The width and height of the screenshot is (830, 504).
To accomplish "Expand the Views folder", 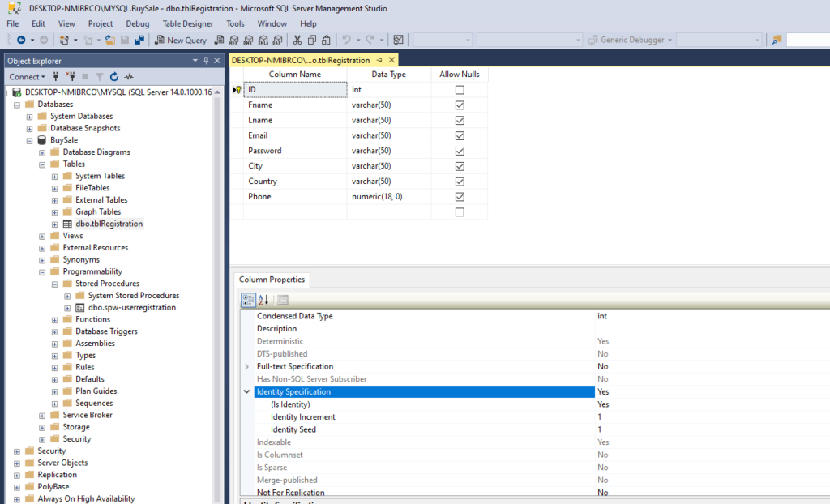I will [42, 236].
